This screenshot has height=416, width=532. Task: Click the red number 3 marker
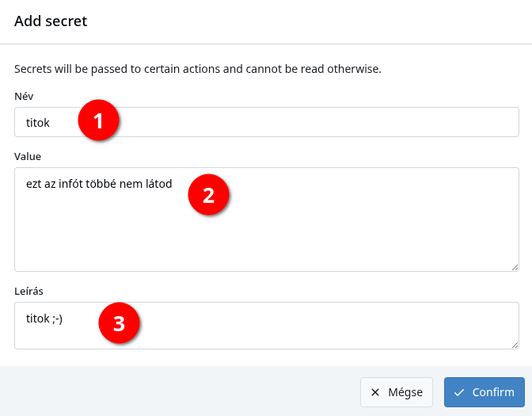(119, 323)
